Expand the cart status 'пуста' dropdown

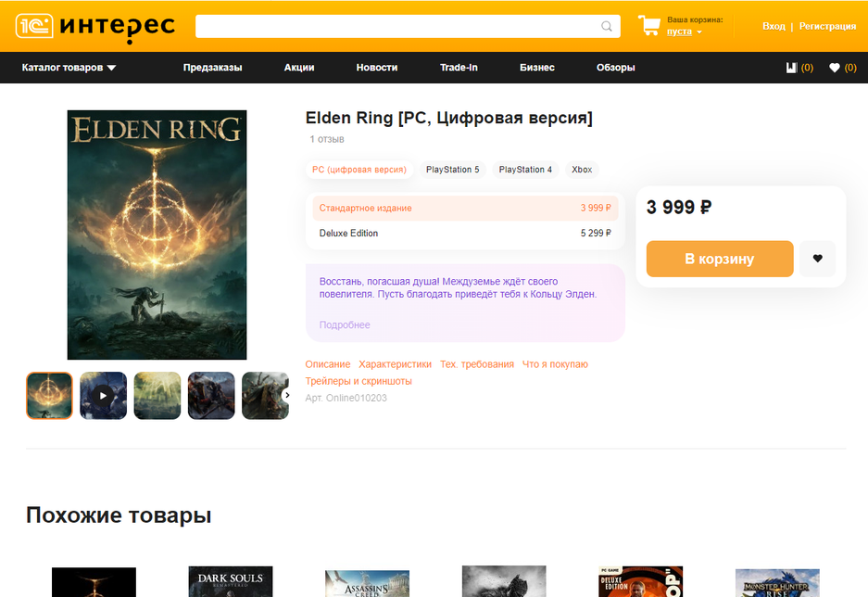point(685,32)
